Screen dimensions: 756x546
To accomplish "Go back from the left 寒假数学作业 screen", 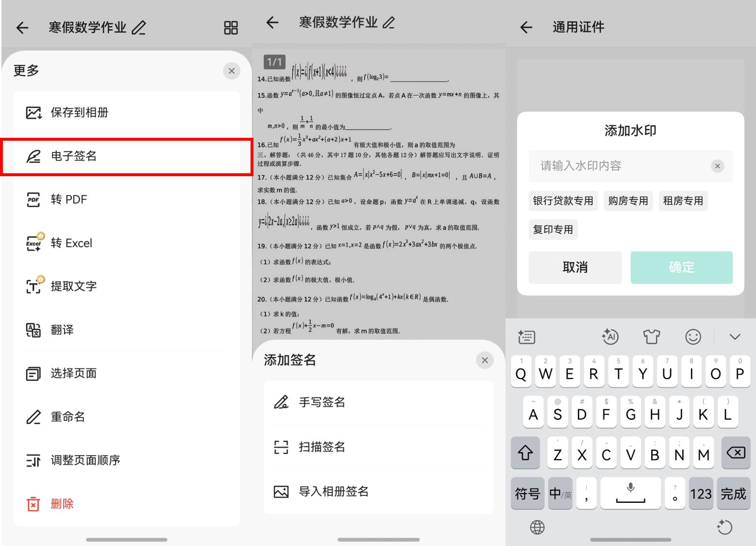I will (x=22, y=28).
